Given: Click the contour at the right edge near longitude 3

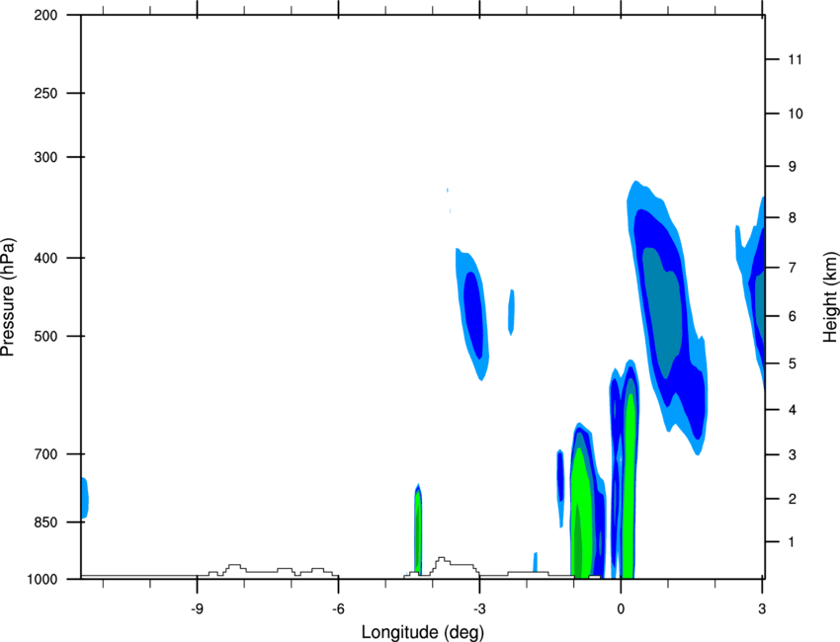Looking at the screenshot, I should (753, 291).
